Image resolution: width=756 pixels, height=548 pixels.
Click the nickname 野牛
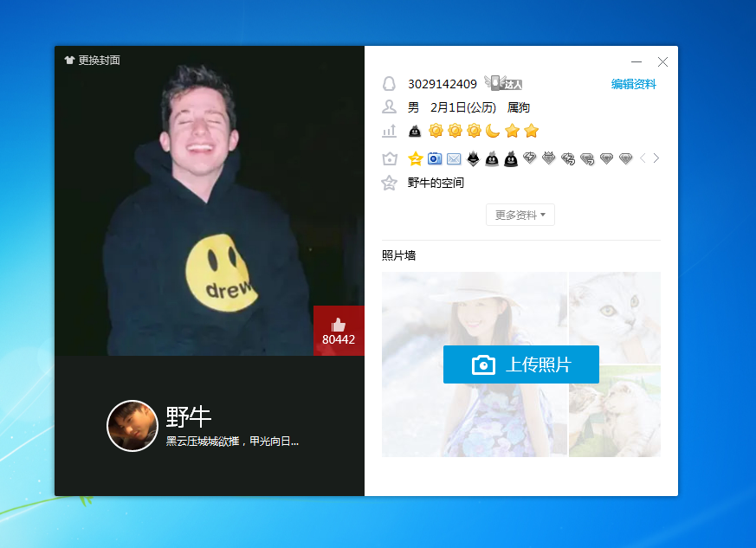pyautogui.click(x=189, y=417)
